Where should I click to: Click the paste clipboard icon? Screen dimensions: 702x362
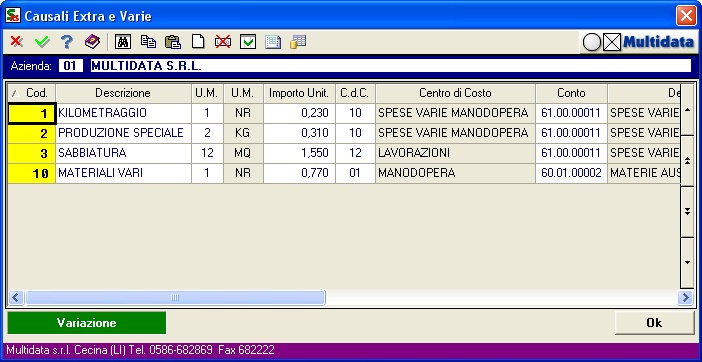(x=173, y=42)
